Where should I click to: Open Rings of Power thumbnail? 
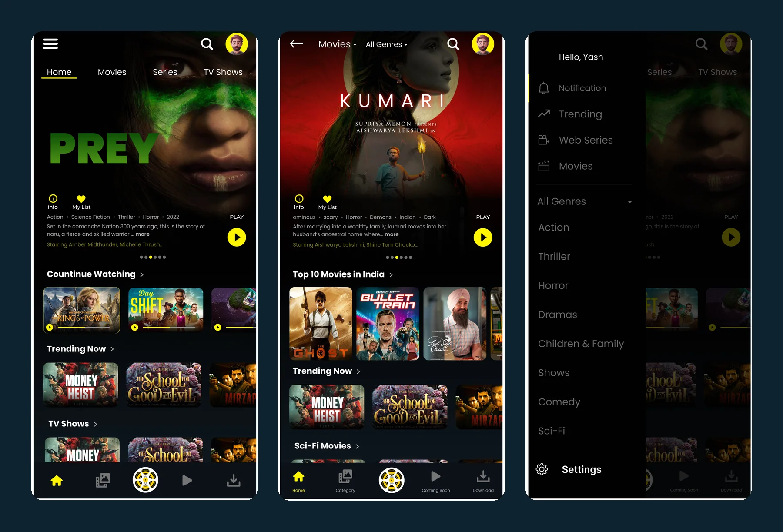pyautogui.click(x=82, y=310)
